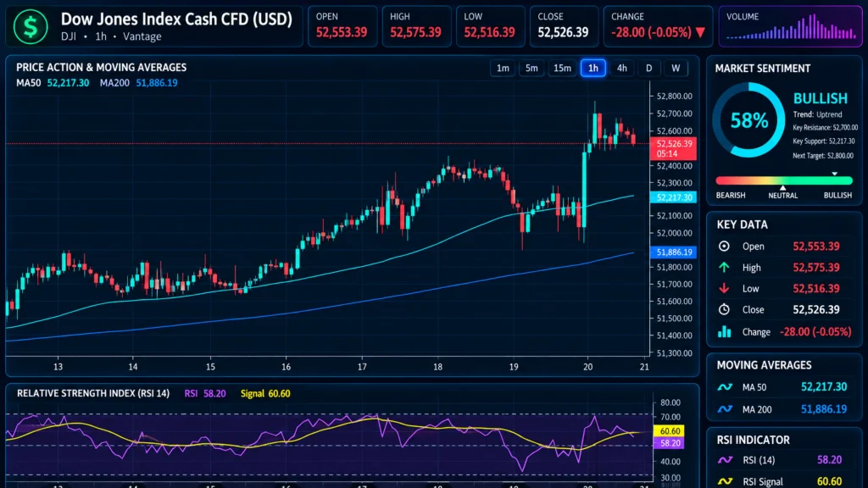
Task: Click the bearish-to-bullish sentiment gauge bar
Action: pyautogui.click(x=784, y=180)
